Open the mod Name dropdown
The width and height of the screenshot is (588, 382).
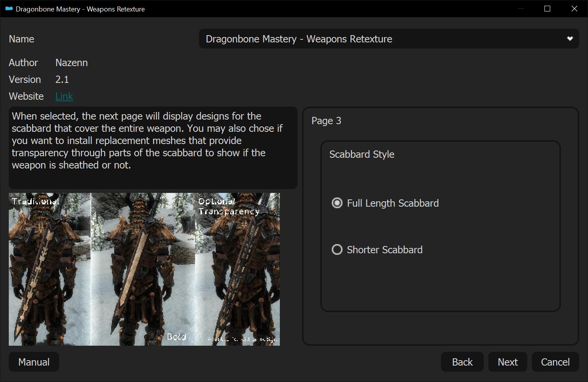click(x=389, y=39)
